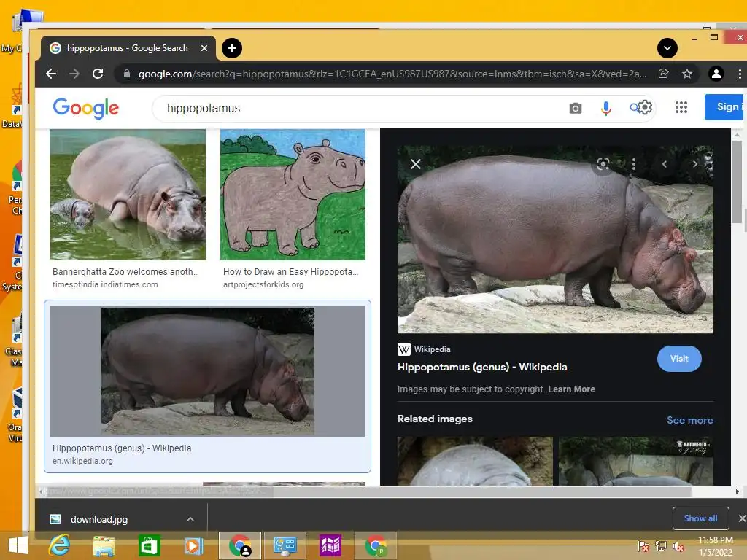Go to next image in preview
Image resolution: width=747 pixels, height=560 pixels.
point(694,164)
